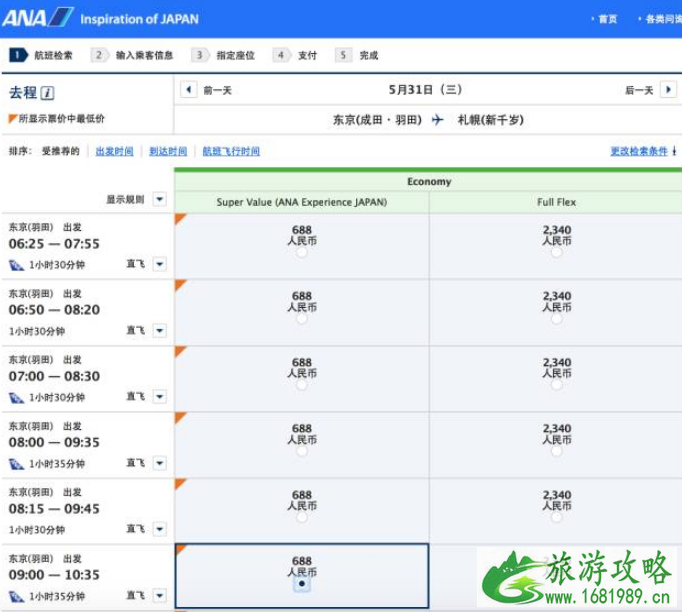Click step 4 支付

pos(295,55)
